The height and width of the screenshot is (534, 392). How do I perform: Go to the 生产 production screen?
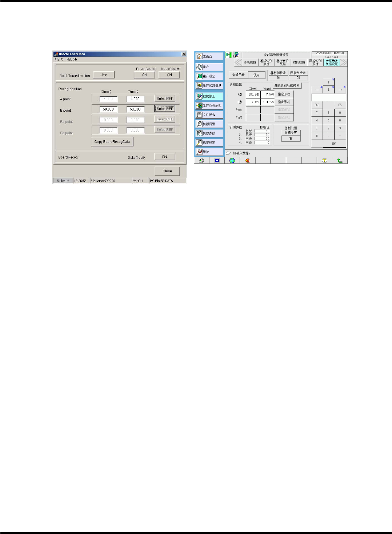pos(209,67)
